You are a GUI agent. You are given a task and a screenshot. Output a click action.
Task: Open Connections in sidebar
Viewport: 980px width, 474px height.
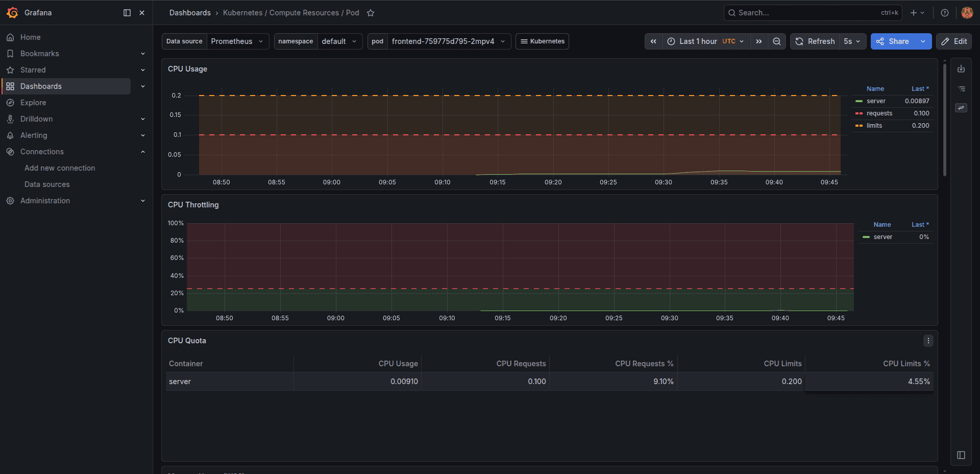[x=42, y=152]
